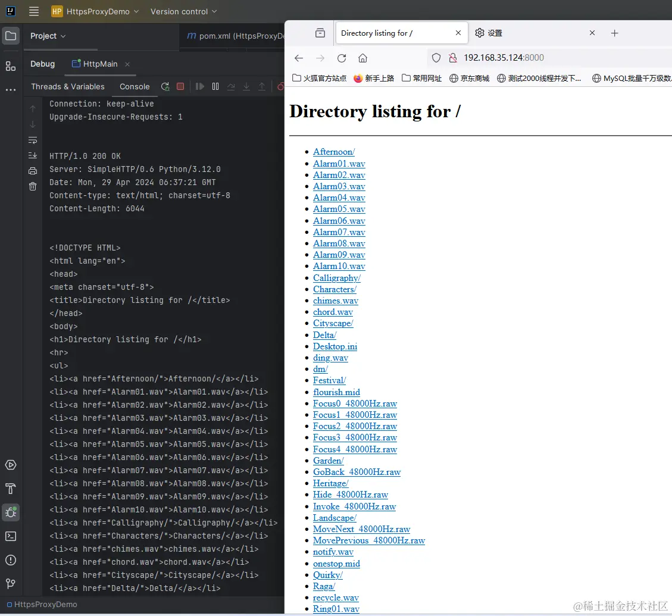Click the console Print icon
The width and height of the screenshot is (672, 616).
33,171
